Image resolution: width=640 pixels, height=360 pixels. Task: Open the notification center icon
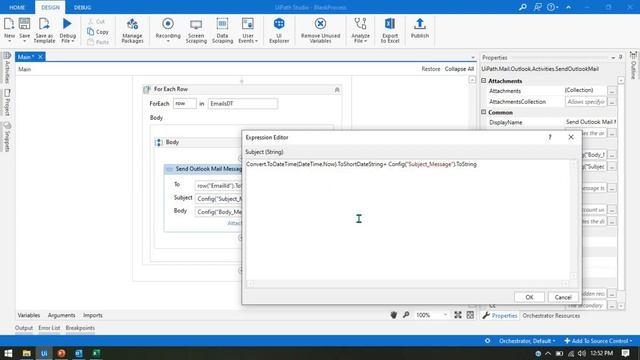(626, 353)
